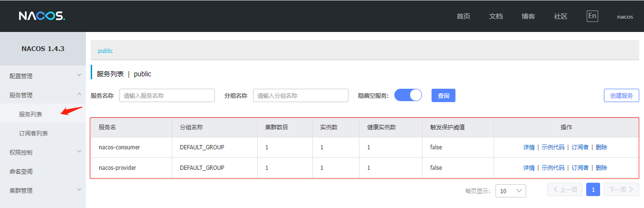Open 示例代码 for nacos-provider

pos(553,168)
